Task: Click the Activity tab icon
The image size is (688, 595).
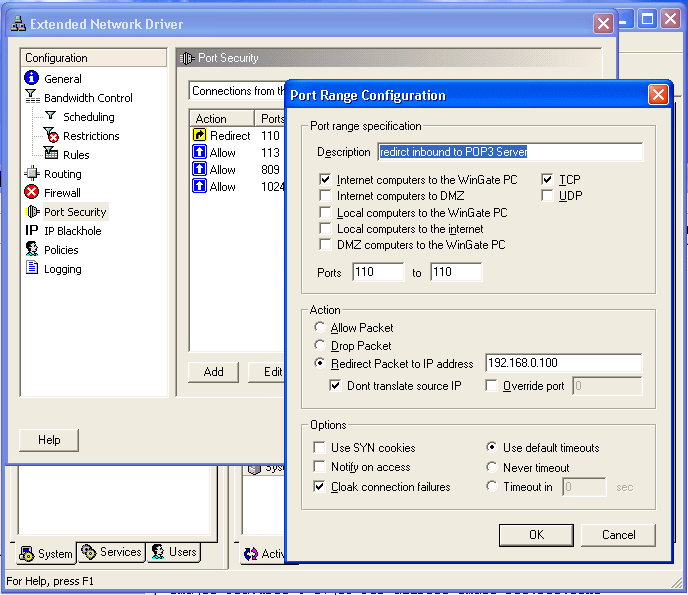Action: 251,554
